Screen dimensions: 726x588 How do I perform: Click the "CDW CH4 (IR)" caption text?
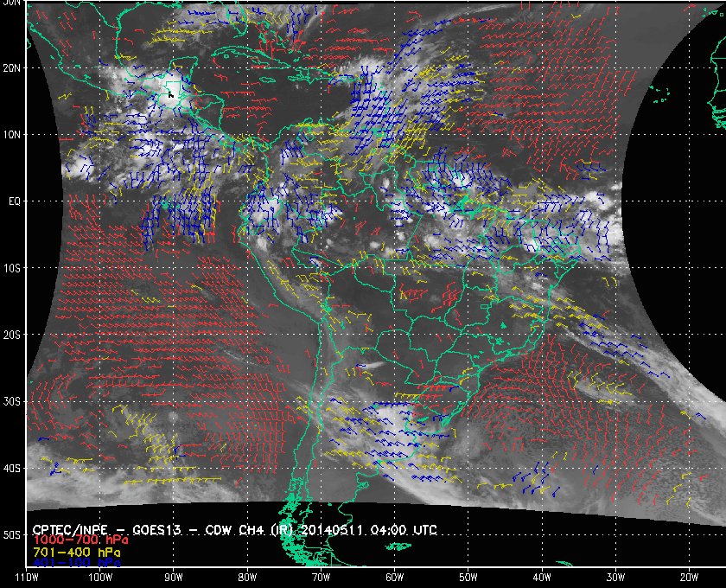pyautogui.click(x=249, y=530)
